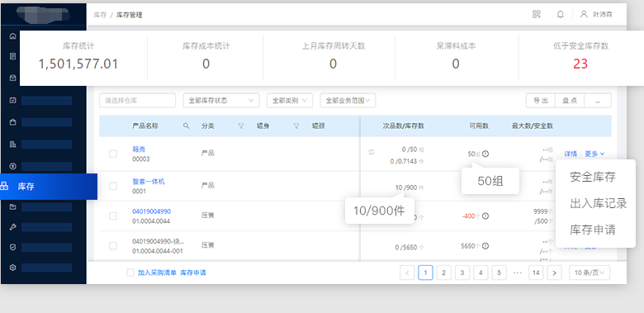Click the document list sidebar icon
This screenshot has width=644, height=313.
[12, 56]
